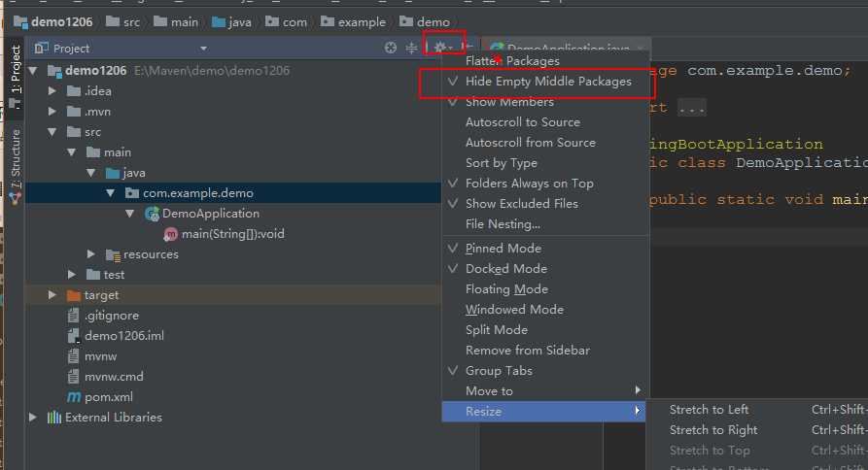Click the .mvn folder icon
868x470 pixels.
(x=74, y=112)
